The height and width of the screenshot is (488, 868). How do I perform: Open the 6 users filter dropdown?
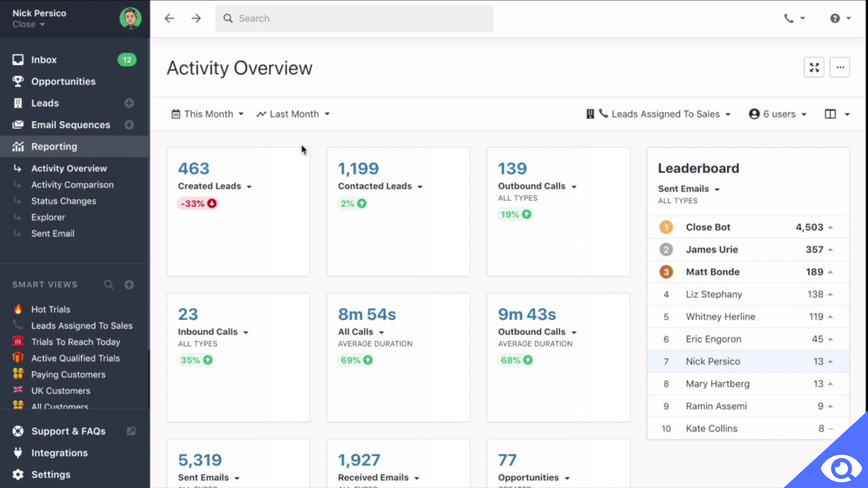[778, 114]
